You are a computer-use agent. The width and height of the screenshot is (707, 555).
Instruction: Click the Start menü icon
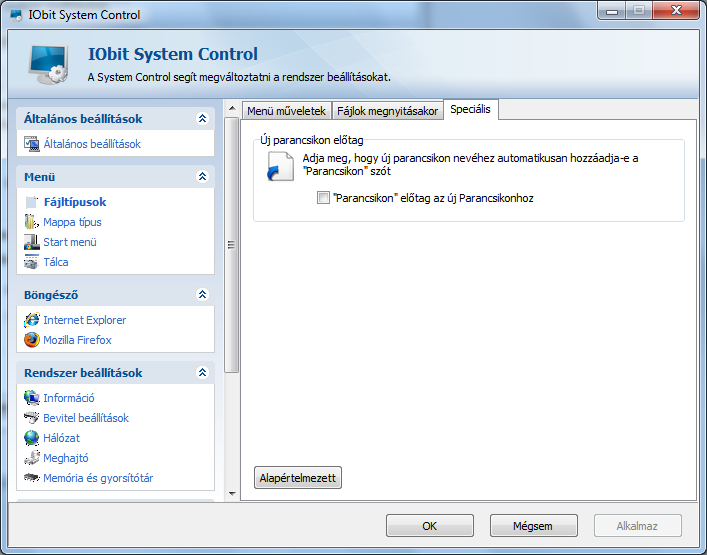(x=32, y=242)
